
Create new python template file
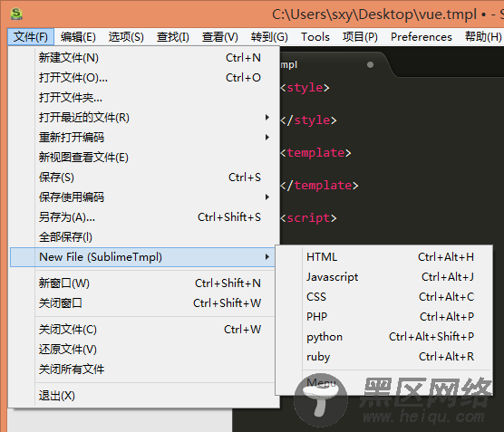point(383,337)
